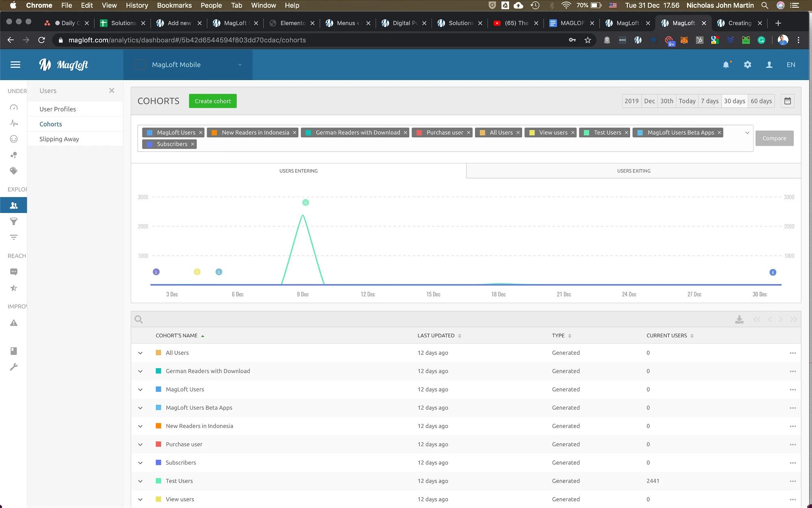Viewport: 812px width, 508px height.
Task: Click the orange New Readers in Indonesia swatch
Action: pos(159,426)
